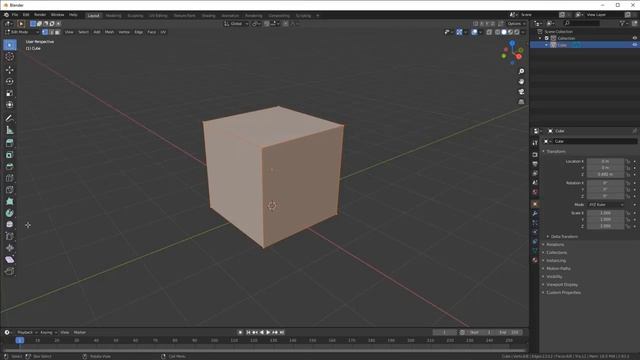
Task: Enable vertex select mode
Action: (x=45, y=32)
